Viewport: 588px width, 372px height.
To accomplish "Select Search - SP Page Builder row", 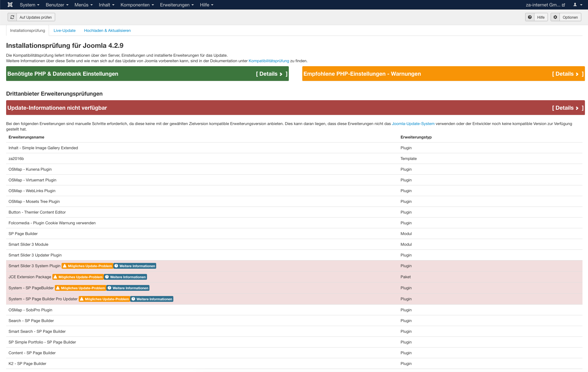I will pyautogui.click(x=294, y=321).
